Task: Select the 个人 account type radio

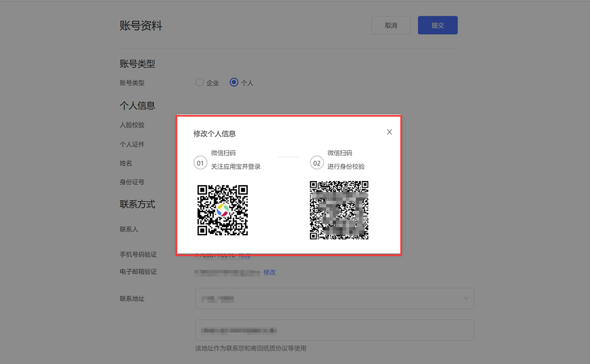Action: (x=234, y=82)
